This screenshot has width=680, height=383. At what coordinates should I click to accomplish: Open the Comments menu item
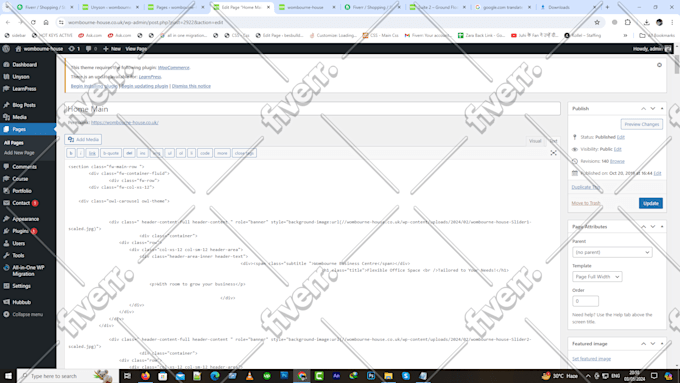coord(24,167)
